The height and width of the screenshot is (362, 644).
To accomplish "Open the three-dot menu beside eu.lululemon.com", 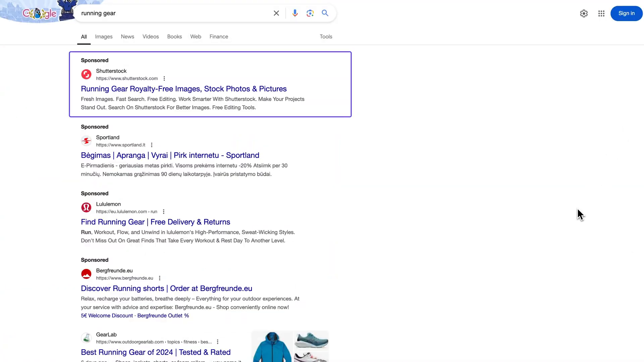I will 164,212.
